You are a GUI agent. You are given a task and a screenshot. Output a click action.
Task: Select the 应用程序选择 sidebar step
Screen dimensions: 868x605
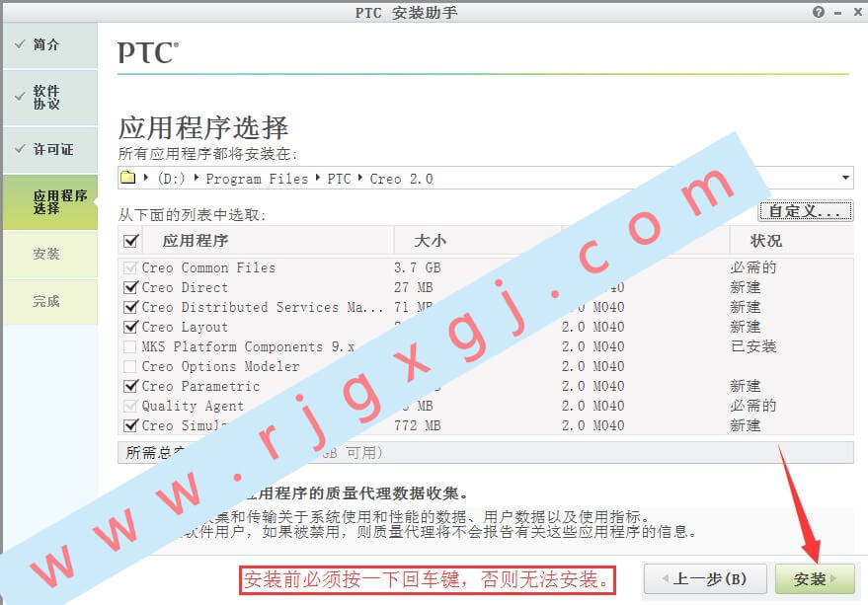49,202
